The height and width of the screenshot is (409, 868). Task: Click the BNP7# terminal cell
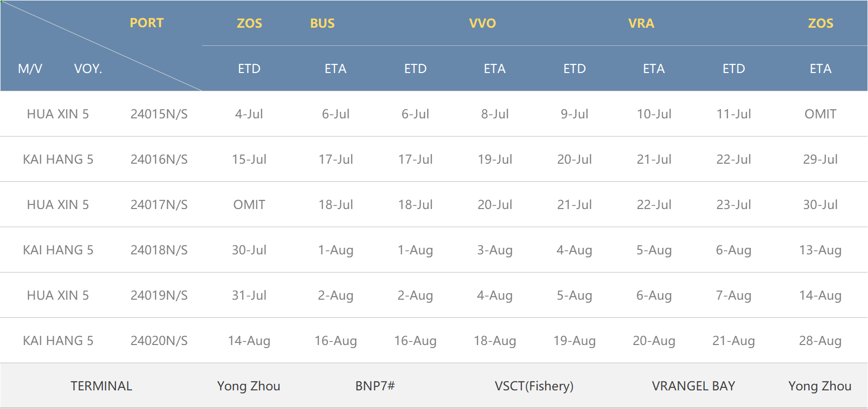pos(375,386)
